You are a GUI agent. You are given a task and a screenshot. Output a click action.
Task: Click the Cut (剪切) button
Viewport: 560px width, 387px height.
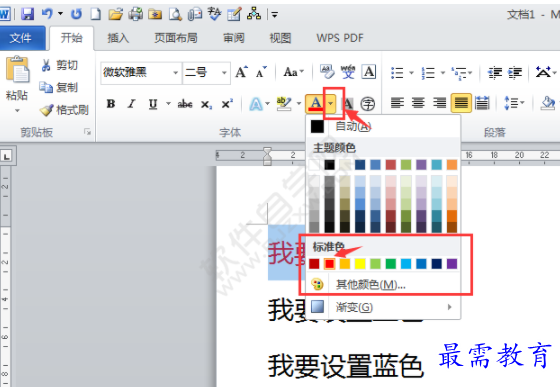(59, 65)
